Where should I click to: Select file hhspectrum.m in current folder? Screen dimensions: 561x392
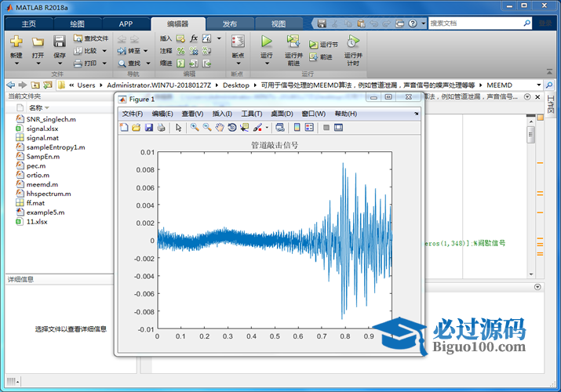click(49, 194)
